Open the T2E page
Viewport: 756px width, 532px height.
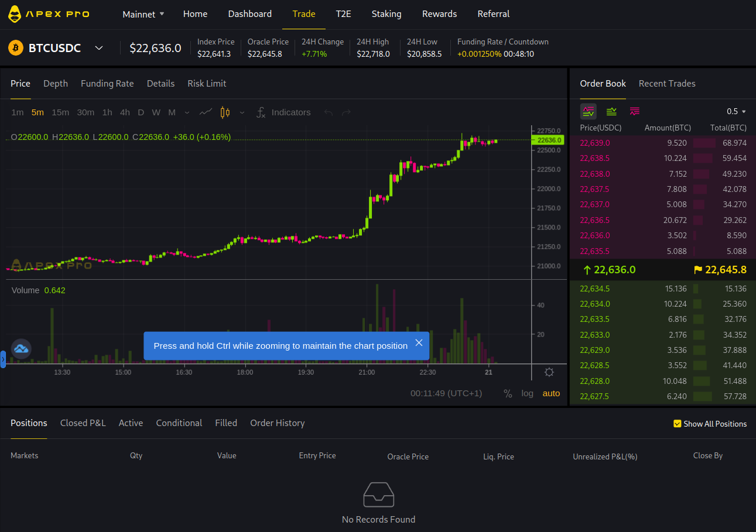pyautogui.click(x=344, y=14)
